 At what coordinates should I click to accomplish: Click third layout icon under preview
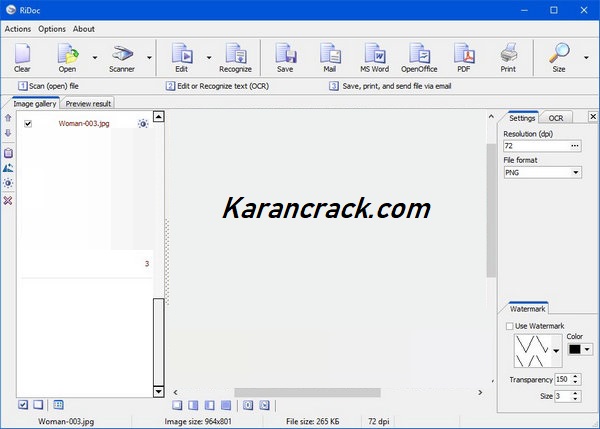[x=210, y=405]
